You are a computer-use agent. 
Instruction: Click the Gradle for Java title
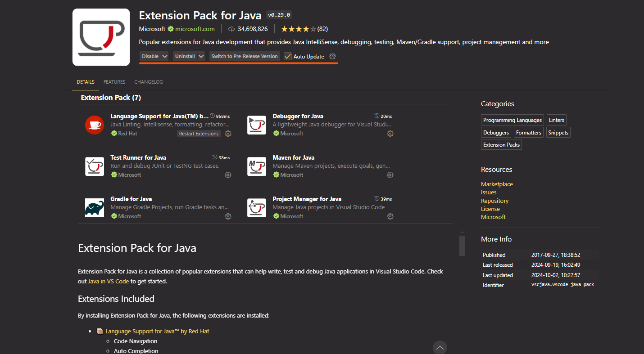tap(131, 199)
